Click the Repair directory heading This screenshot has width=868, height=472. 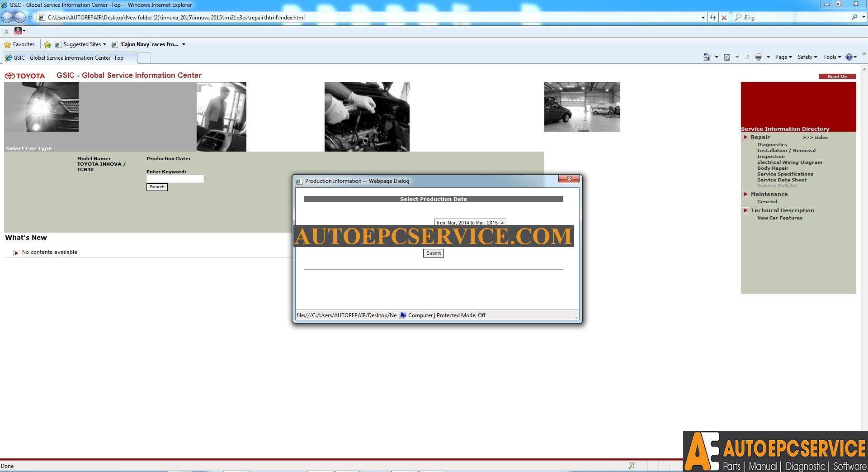coord(760,137)
